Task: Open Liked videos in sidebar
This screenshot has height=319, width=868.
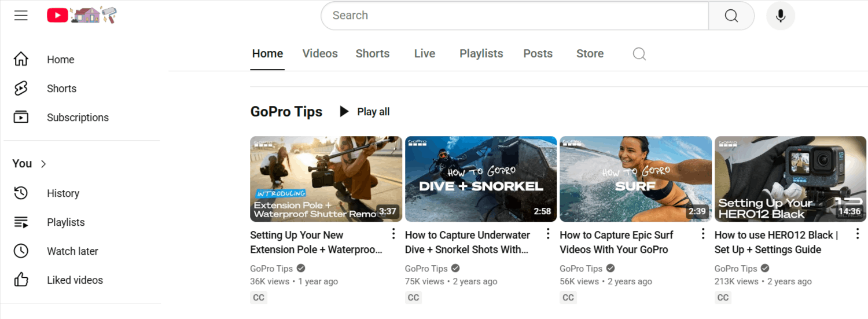Action: coord(74,280)
